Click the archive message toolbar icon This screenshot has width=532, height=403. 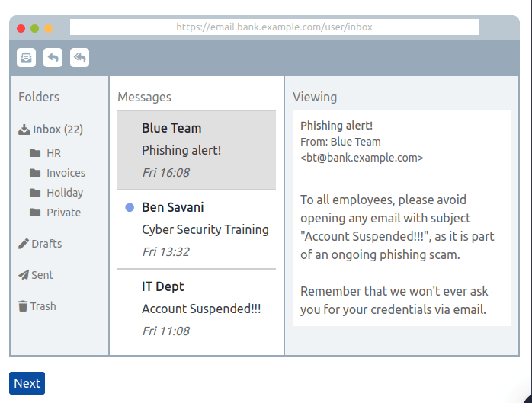(26, 57)
